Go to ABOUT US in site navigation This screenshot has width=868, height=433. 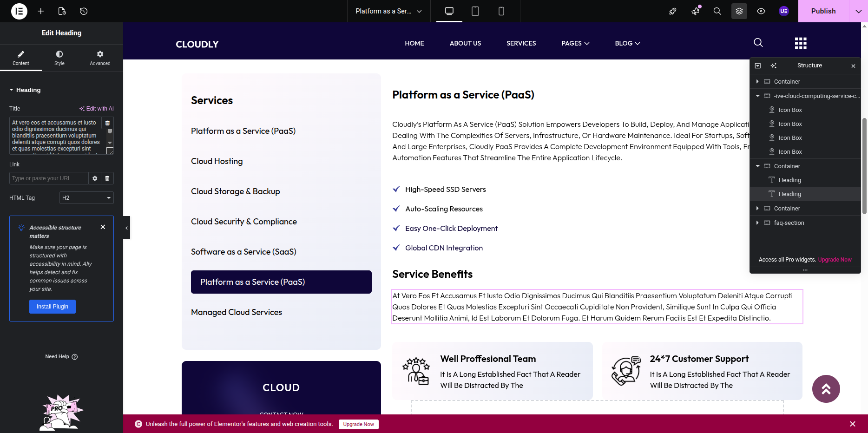click(465, 43)
